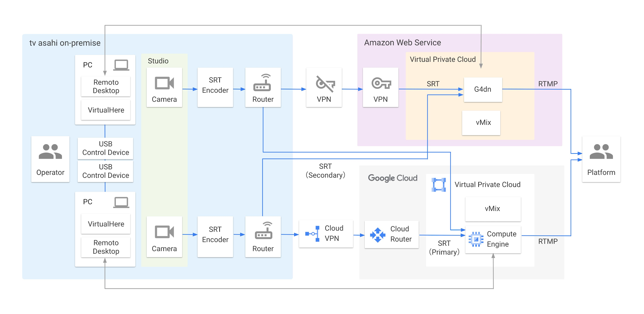This screenshot has height=314, width=644.
Task: Select the Router icon linked to Cloud VPN
Action: click(263, 231)
